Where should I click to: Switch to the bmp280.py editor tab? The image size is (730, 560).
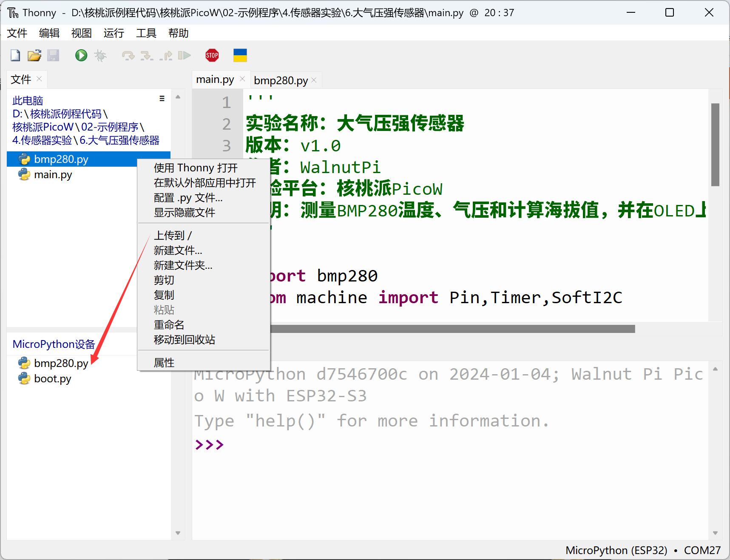[x=281, y=80]
